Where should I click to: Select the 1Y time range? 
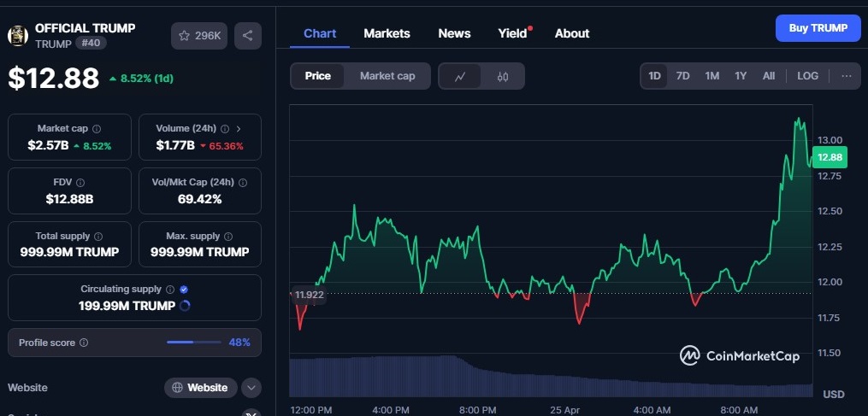[741, 76]
